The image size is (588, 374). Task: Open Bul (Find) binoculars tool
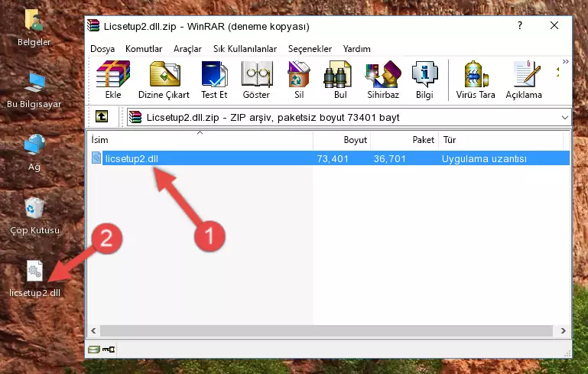[339, 80]
